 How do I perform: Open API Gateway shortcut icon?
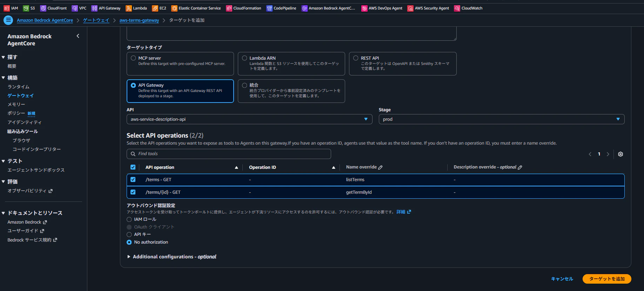pos(94,8)
